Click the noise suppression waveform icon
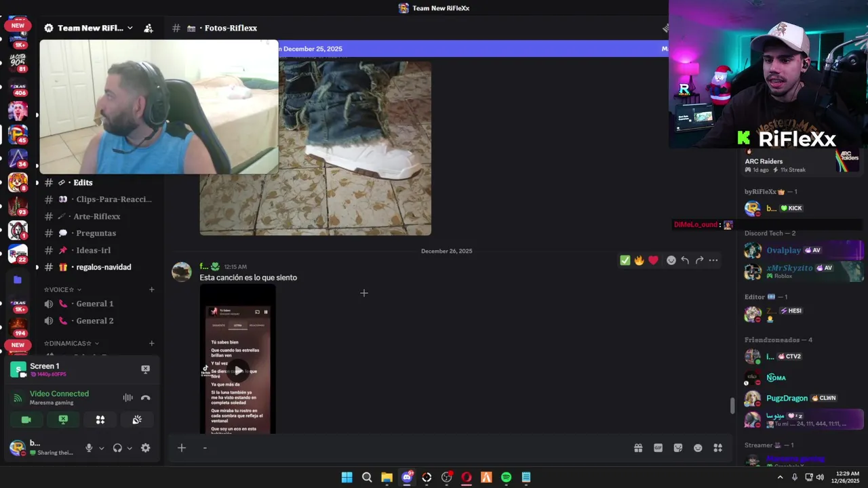 point(127,398)
